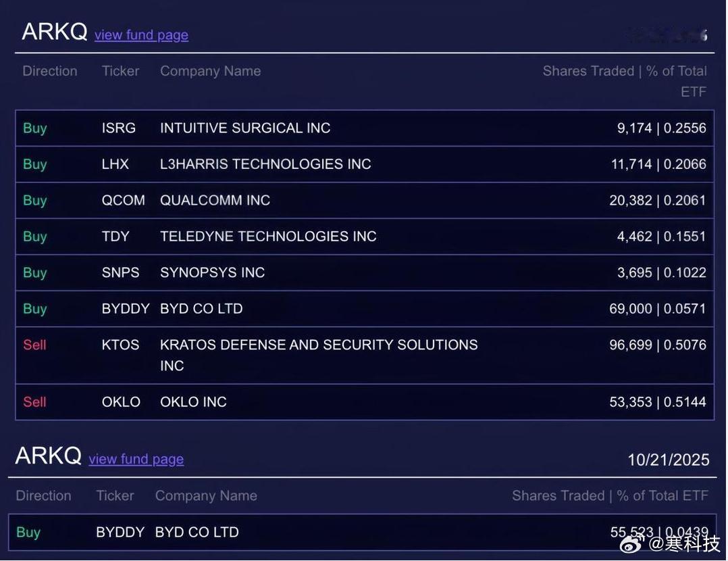Click the upper ARKQ fund title

coord(55,32)
